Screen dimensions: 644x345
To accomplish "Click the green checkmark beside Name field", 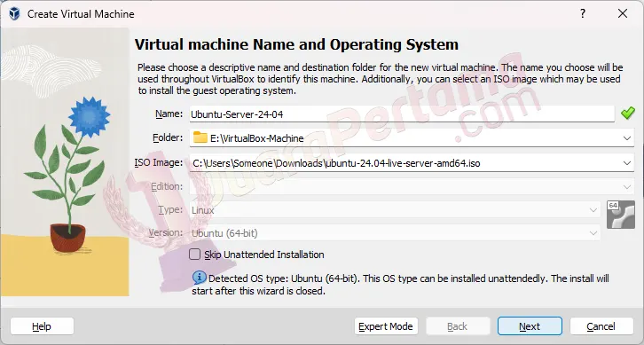I will click(x=628, y=113).
